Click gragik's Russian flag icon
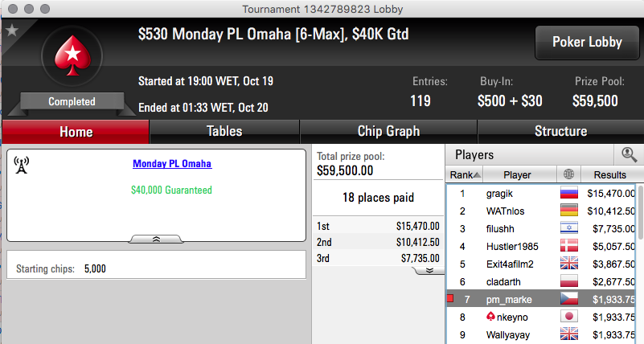 pyautogui.click(x=569, y=193)
